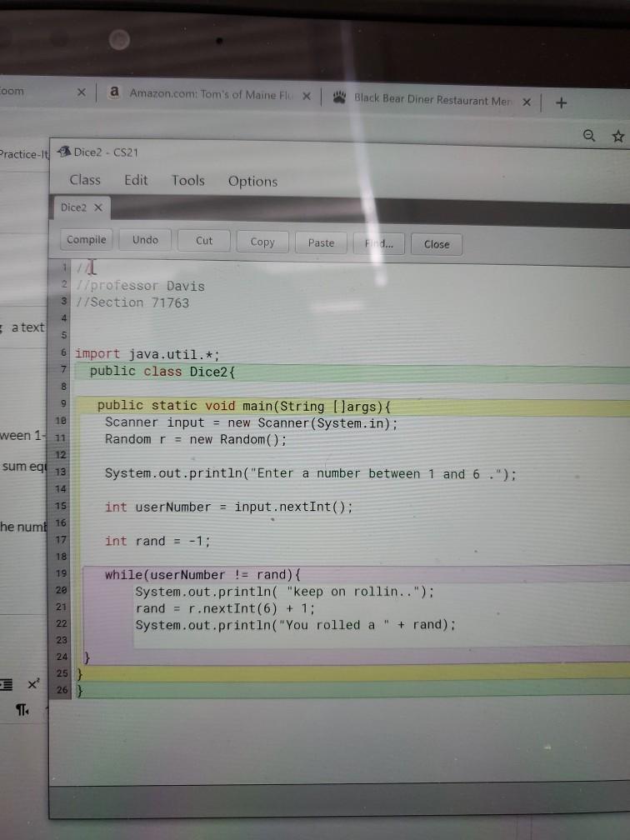Open the Tools menu
The height and width of the screenshot is (840, 630).
188,181
